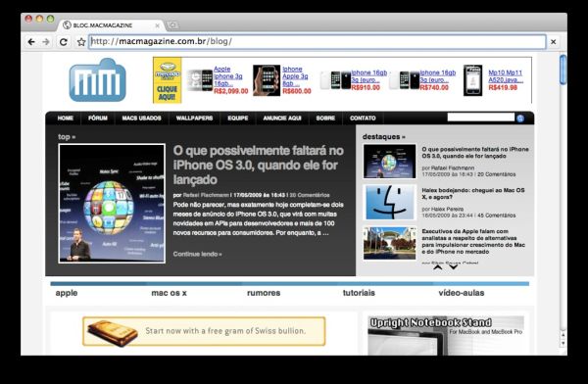Click the destaques » section label

pyautogui.click(x=383, y=137)
